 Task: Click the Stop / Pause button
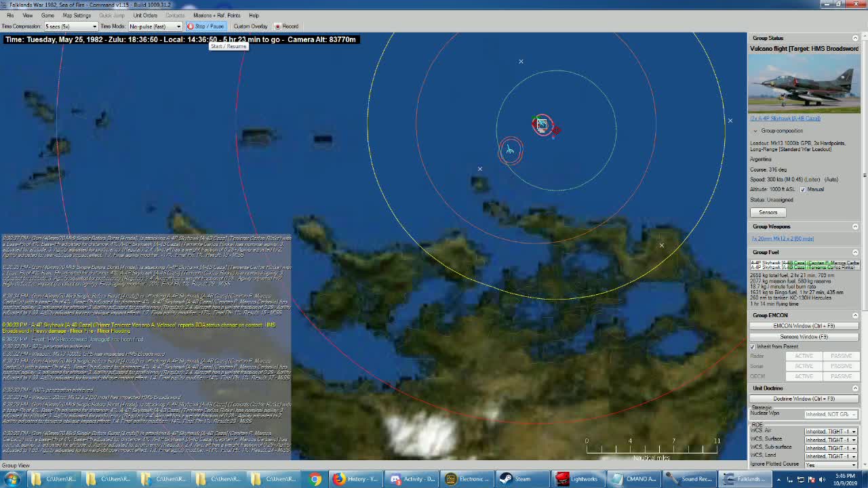pyautogui.click(x=205, y=26)
